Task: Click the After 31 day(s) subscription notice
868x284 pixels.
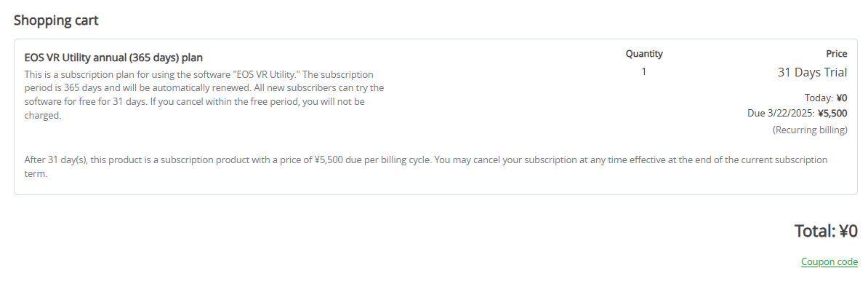Action: (x=426, y=167)
